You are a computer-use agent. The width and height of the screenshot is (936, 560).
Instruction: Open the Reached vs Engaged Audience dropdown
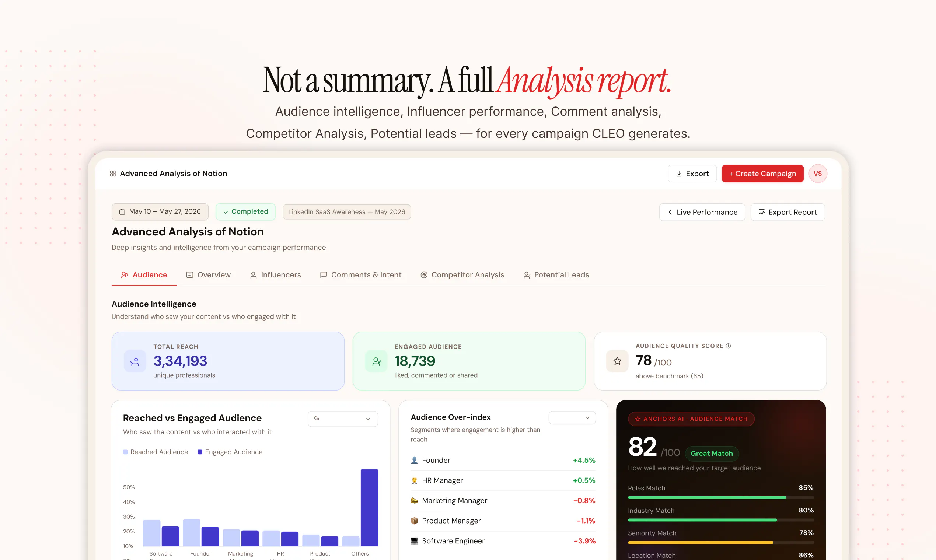(x=343, y=419)
